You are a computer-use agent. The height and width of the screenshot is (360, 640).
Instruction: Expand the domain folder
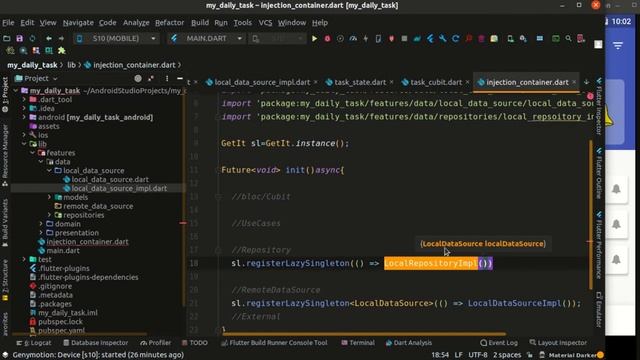tap(41, 224)
